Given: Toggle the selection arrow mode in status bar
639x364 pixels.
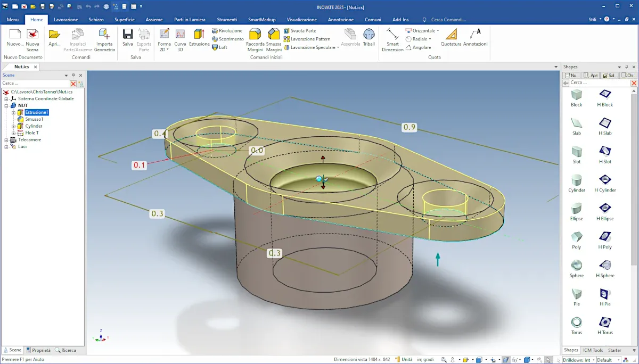Looking at the screenshot, I should click(x=548, y=360).
